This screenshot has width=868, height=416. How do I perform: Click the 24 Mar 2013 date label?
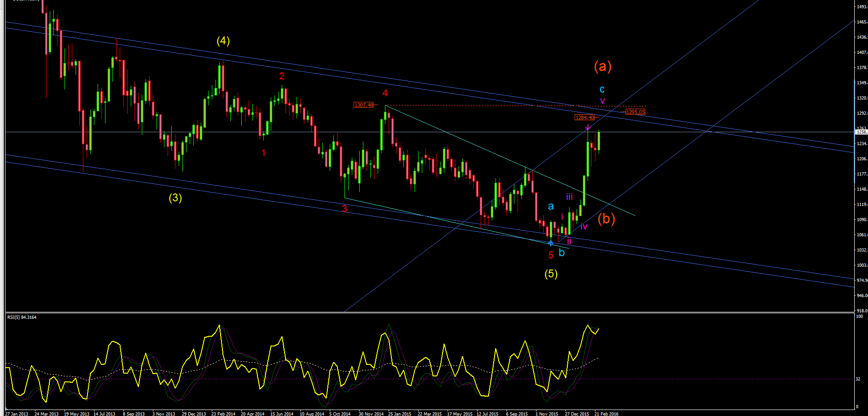click(x=47, y=414)
